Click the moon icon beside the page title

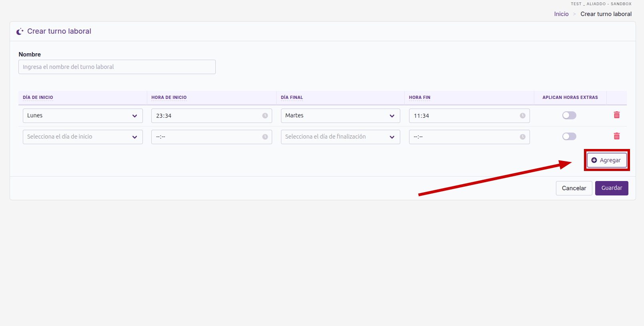[20, 31]
